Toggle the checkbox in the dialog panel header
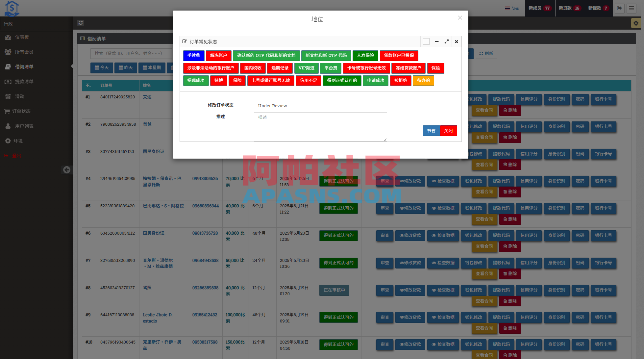The height and width of the screenshot is (359, 644). [x=426, y=41]
